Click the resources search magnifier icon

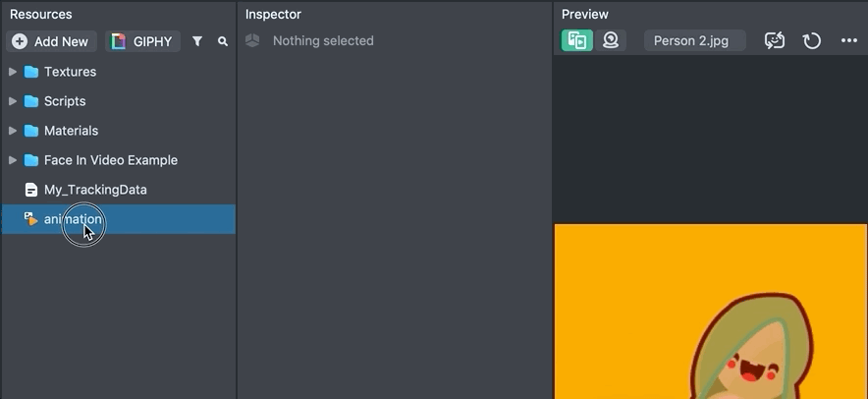(x=223, y=41)
